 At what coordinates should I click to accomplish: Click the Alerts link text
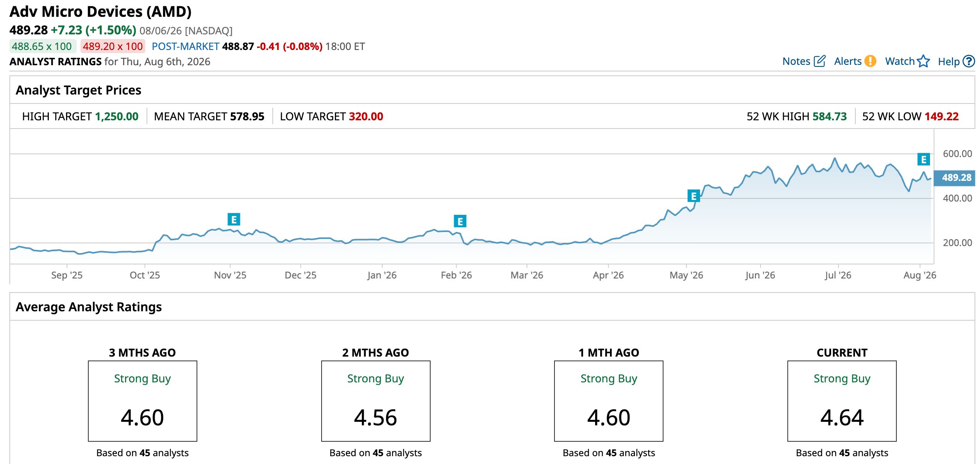click(848, 61)
